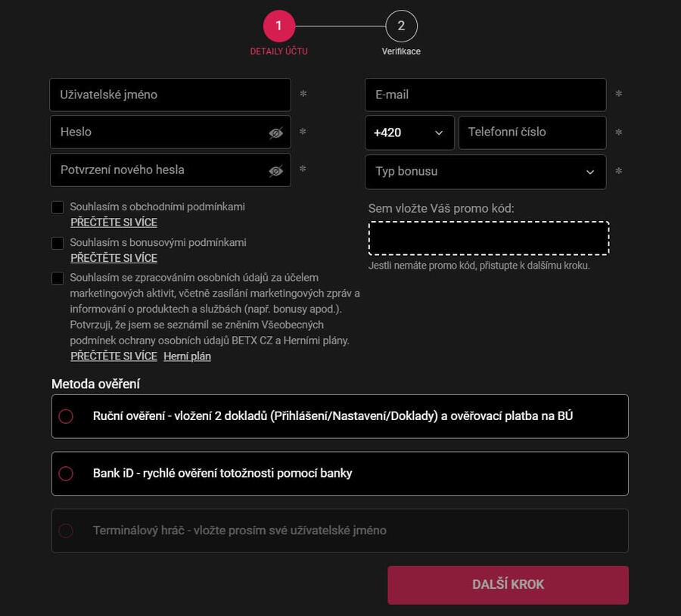Select Ruční ověření radio option
The width and height of the screenshot is (681, 616).
click(x=66, y=416)
